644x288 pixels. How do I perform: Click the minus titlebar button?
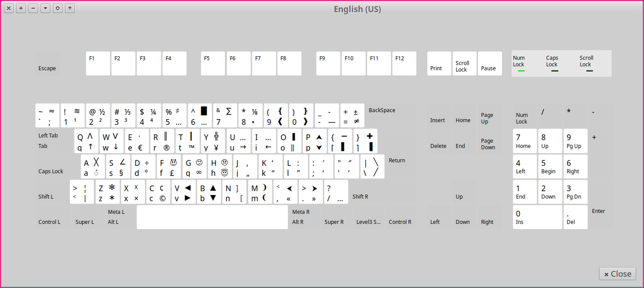(x=33, y=8)
